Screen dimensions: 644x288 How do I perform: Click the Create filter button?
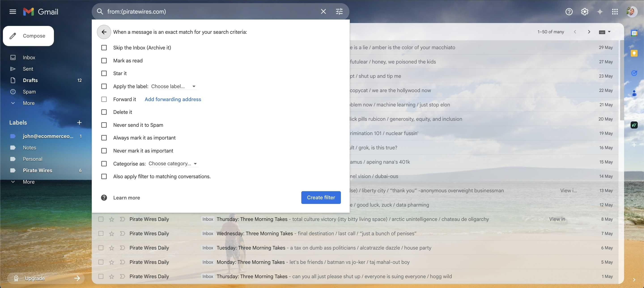click(x=321, y=197)
